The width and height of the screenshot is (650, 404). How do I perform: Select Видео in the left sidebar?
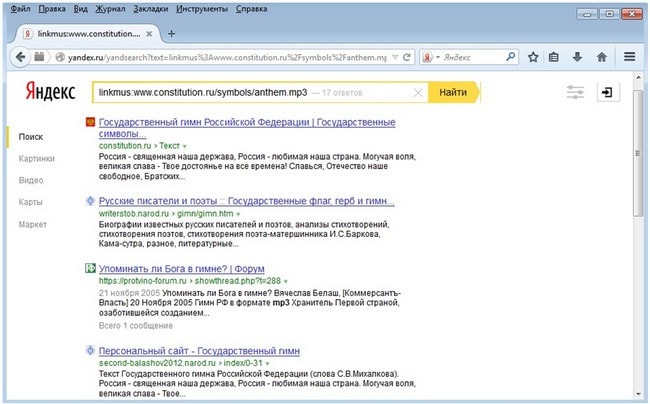[x=31, y=180]
